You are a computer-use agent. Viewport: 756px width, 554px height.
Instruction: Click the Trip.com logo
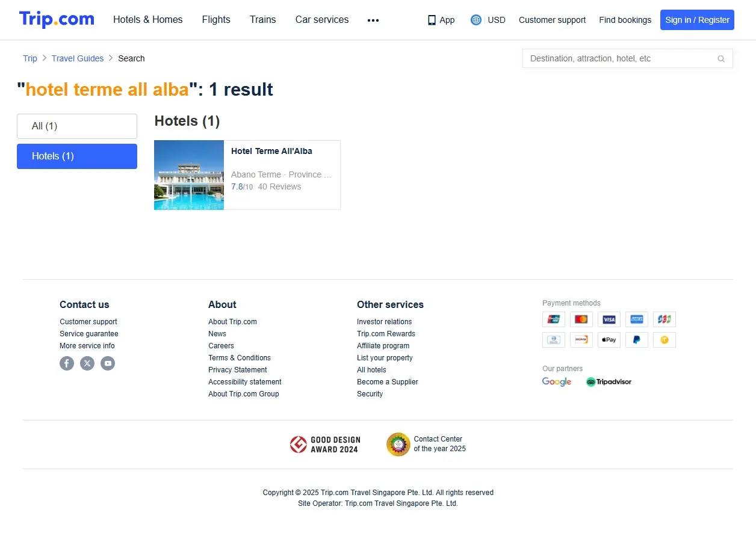click(57, 19)
